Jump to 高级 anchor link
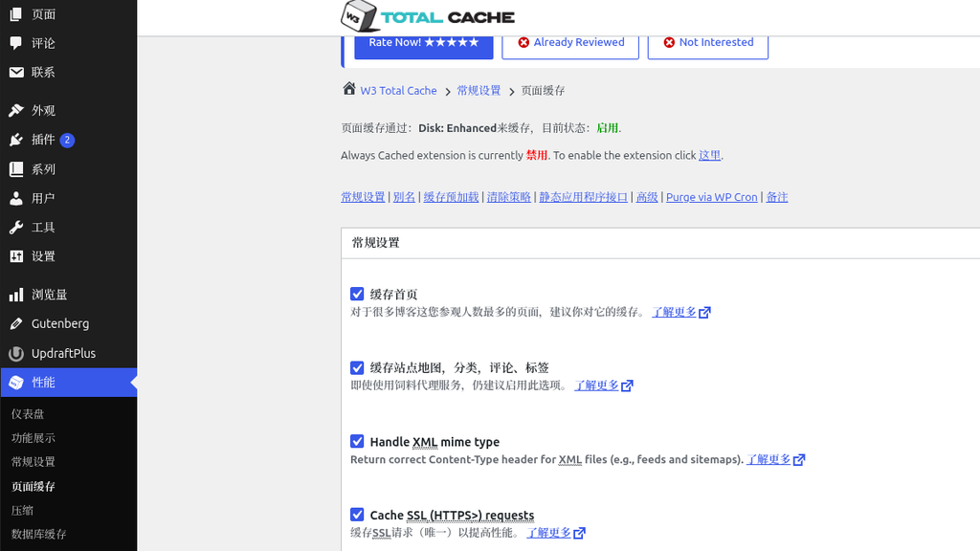980x551 pixels. (647, 197)
